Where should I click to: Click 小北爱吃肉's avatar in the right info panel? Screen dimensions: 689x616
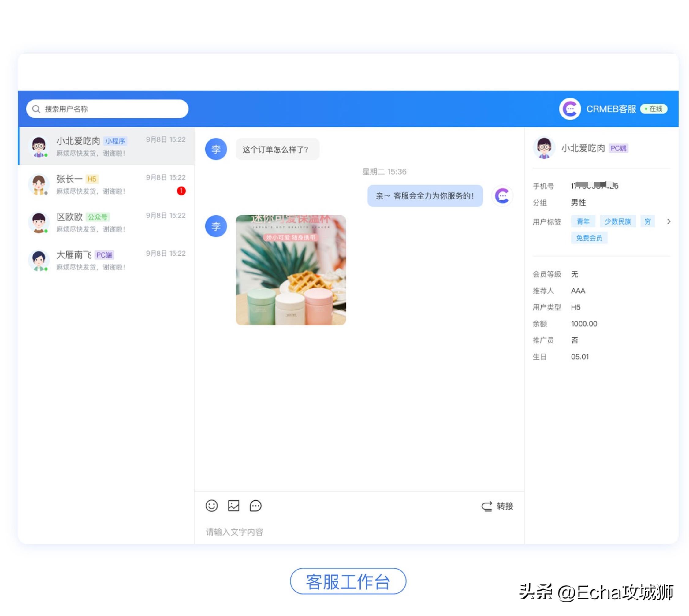click(x=544, y=148)
